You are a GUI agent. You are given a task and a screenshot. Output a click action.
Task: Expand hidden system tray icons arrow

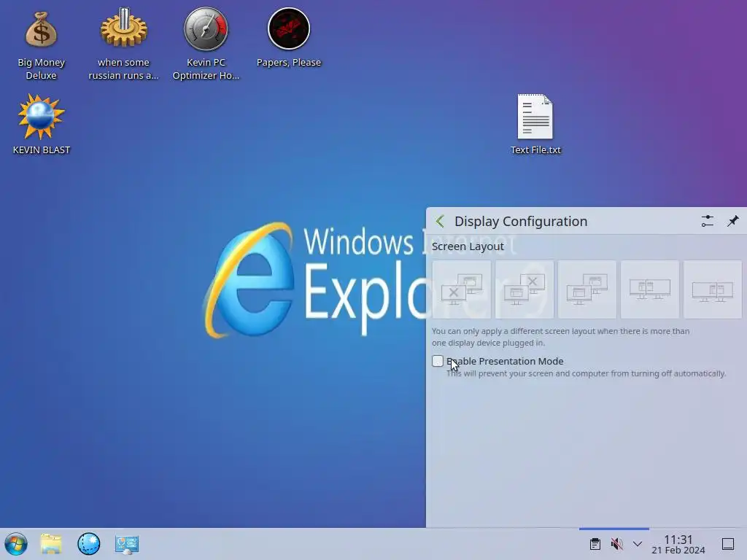click(638, 544)
